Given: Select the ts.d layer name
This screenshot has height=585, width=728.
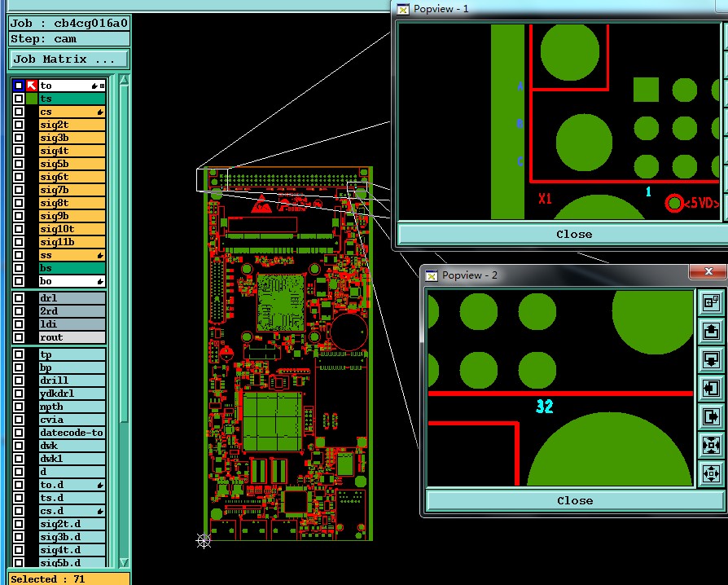Looking at the screenshot, I should [x=72, y=498].
